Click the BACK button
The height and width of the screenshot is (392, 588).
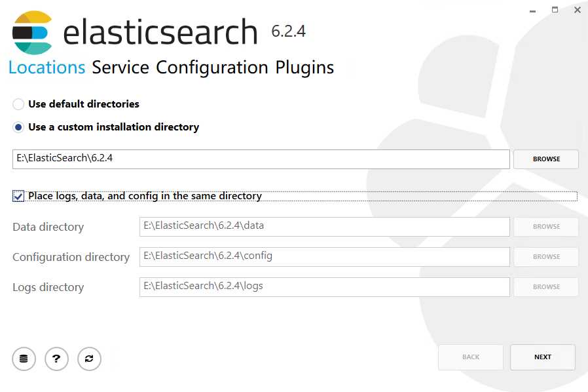coord(470,357)
